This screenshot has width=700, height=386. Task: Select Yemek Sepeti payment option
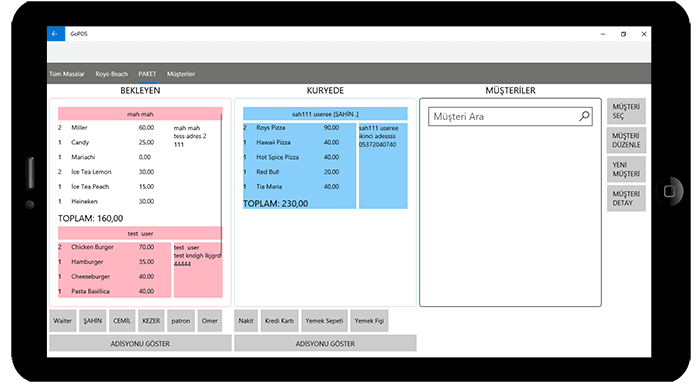(324, 321)
